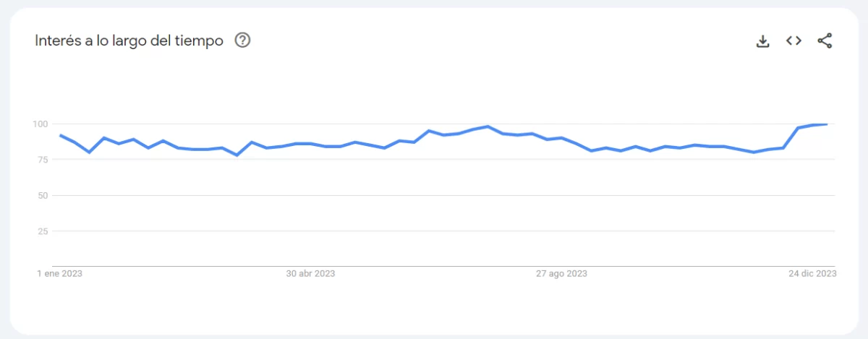Select the '24 dic 2023' date label
Viewport: 868px width, 339px height.
pyautogui.click(x=812, y=274)
